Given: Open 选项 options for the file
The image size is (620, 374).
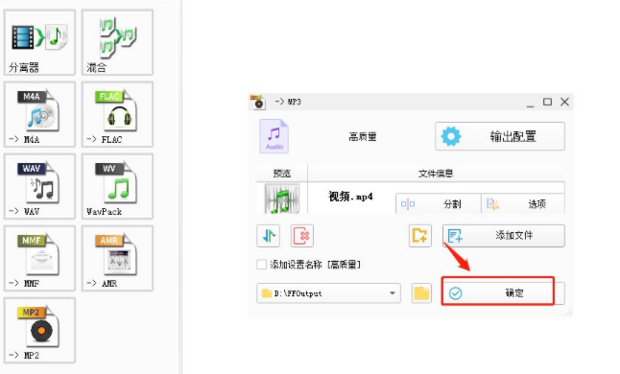Looking at the screenshot, I should [x=523, y=204].
